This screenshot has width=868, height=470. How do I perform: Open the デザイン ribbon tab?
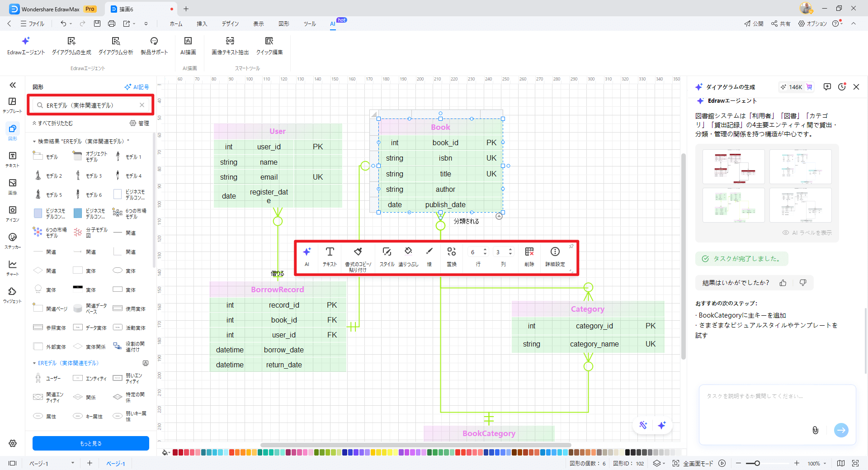(230, 24)
